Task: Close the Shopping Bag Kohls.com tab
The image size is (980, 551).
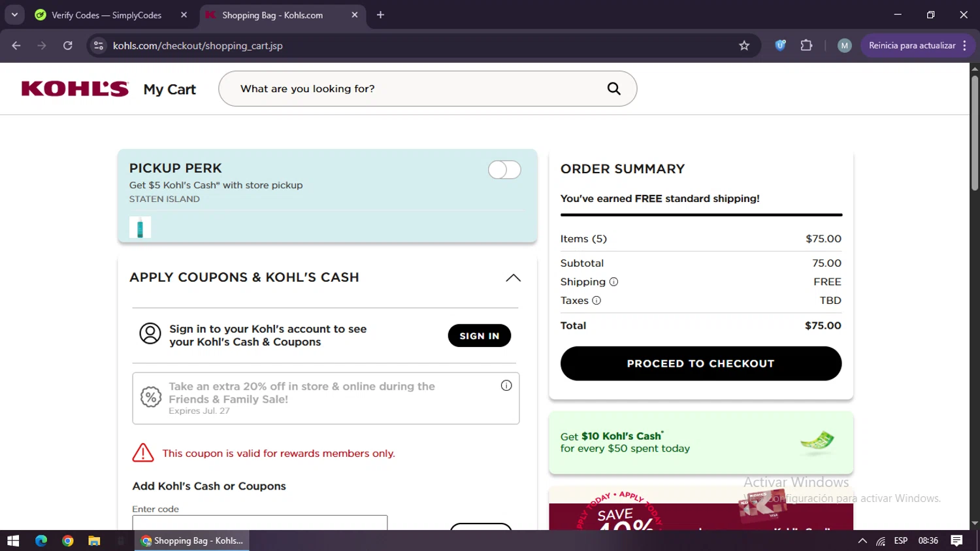Action: [355, 15]
